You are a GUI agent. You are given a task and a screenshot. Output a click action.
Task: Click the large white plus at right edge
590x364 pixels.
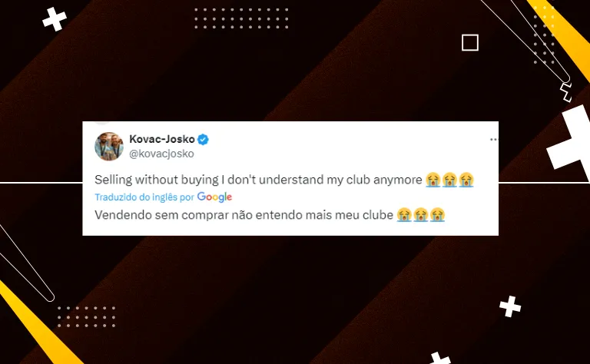[x=570, y=140]
